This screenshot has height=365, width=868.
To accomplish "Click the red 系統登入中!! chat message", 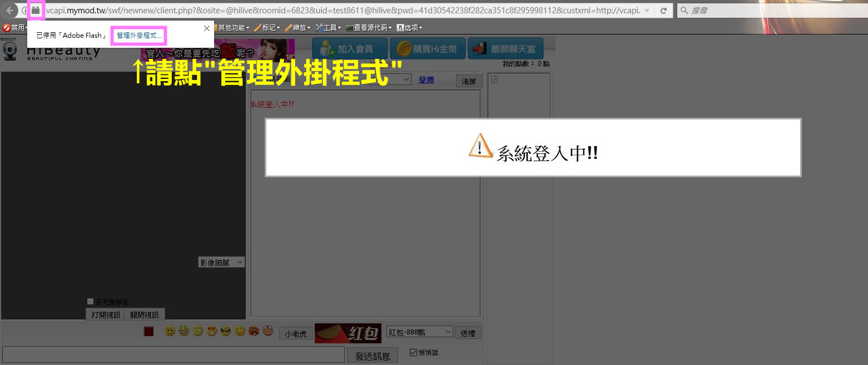I will click(x=272, y=104).
